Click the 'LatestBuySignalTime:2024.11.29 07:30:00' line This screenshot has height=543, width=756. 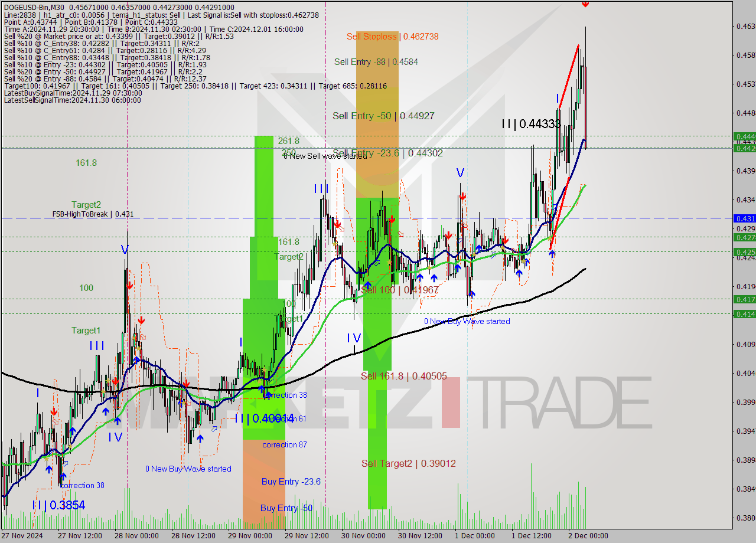73,93
